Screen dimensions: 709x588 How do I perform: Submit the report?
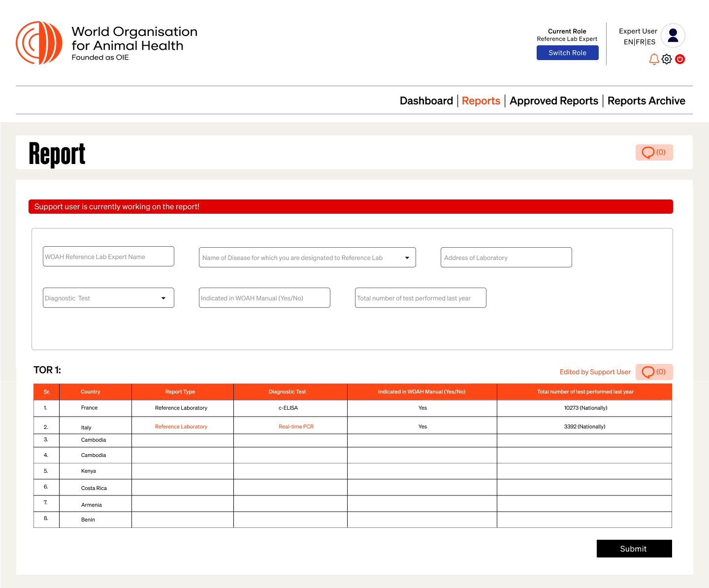[x=634, y=549]
